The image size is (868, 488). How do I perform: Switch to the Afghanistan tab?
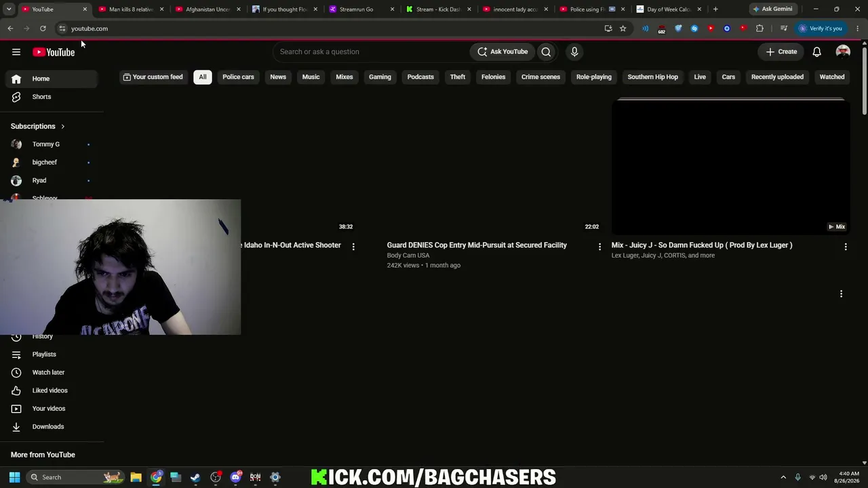[208, 9]
